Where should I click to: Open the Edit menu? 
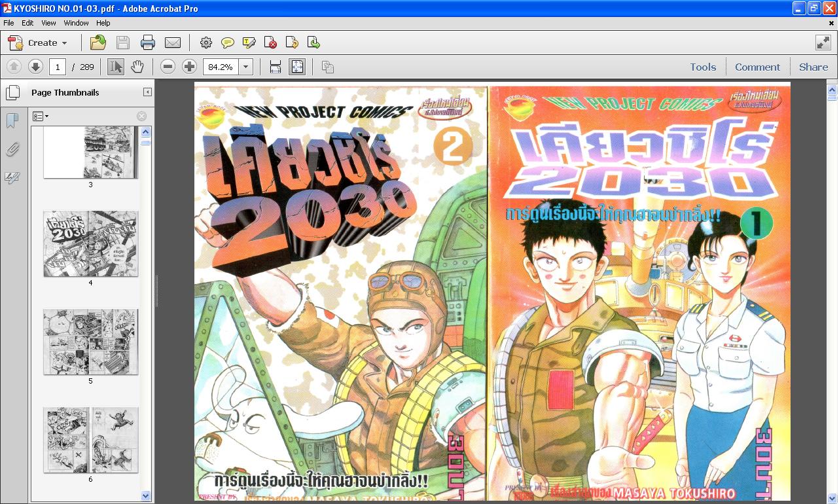click(27, 23)
